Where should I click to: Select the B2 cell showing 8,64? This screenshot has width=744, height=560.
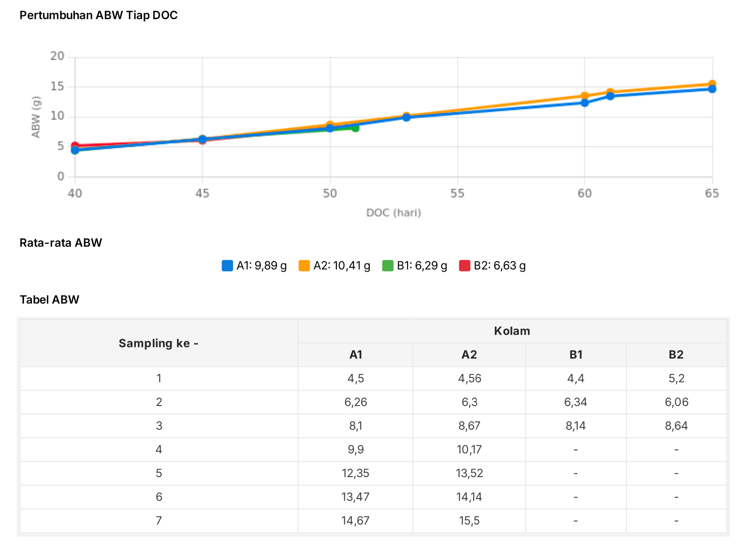676,426
